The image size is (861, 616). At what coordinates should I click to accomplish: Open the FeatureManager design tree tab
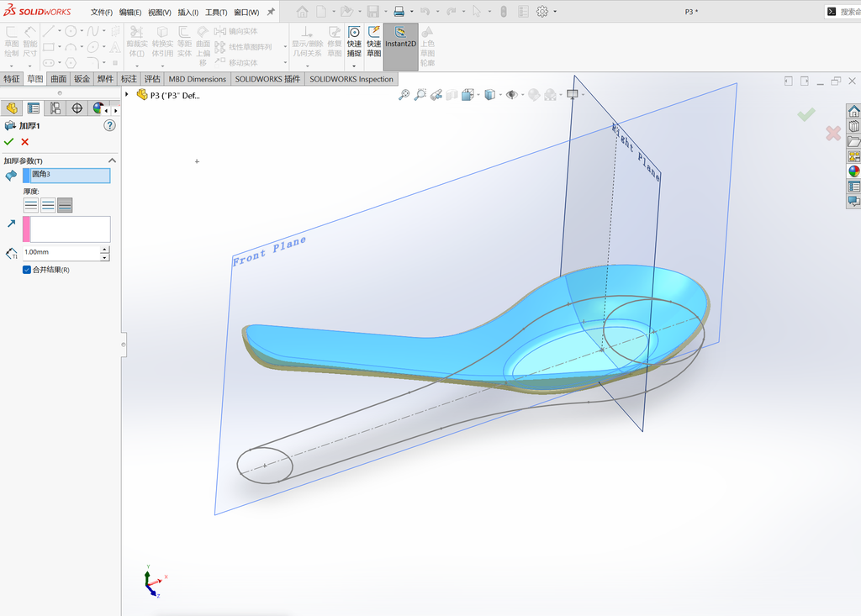click(x=12, y=108)
